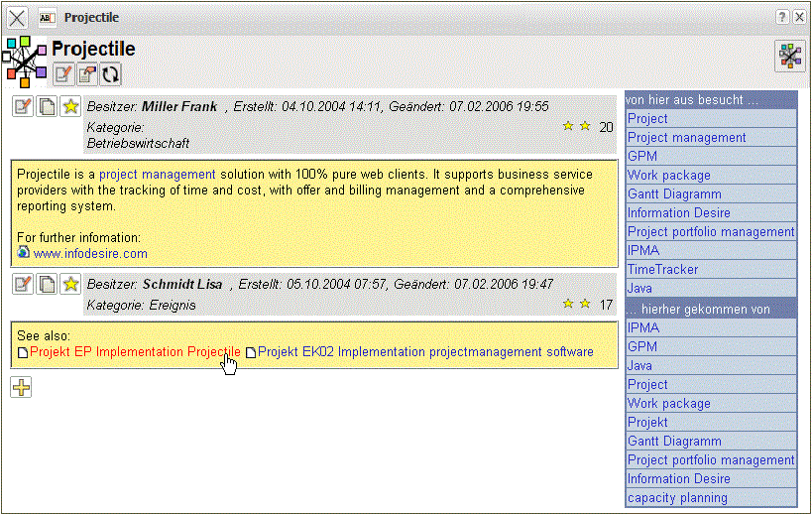This screenshot has width=812, height=515.
Task: Open help with the question mark button
Action: 782,17
